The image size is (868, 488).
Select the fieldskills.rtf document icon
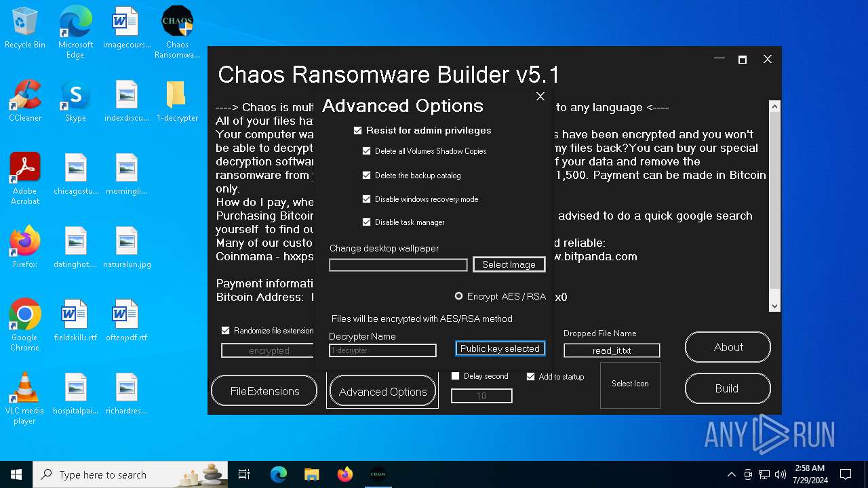coord(75,321)
